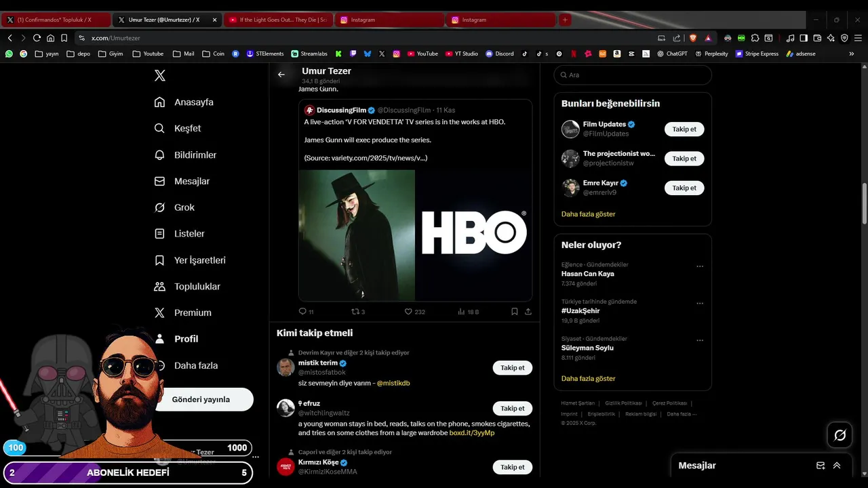The width and height of the screenshot is (868, 488).
Task: Go back using the arrow beside Umur Tezer
Action: (281, 75)
